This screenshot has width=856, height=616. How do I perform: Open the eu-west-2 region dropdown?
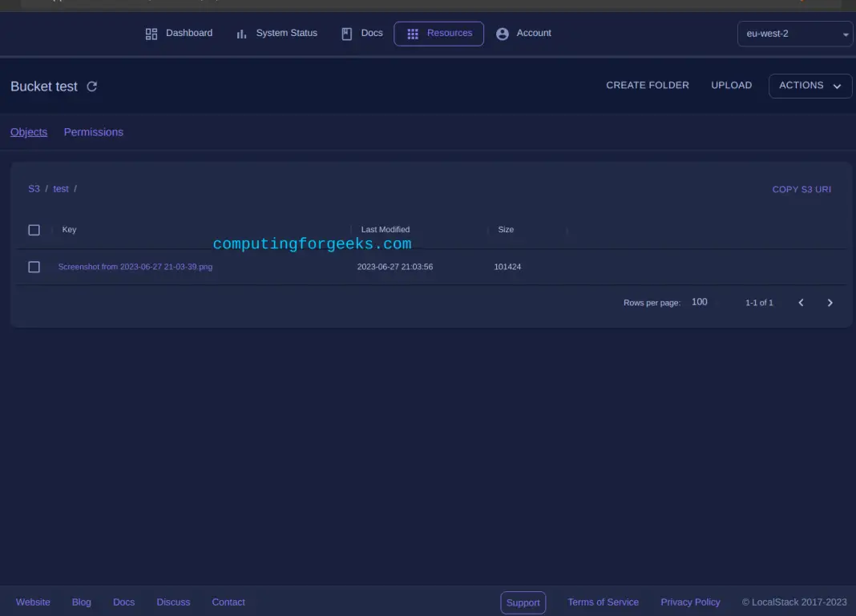[x=794, y=34]
